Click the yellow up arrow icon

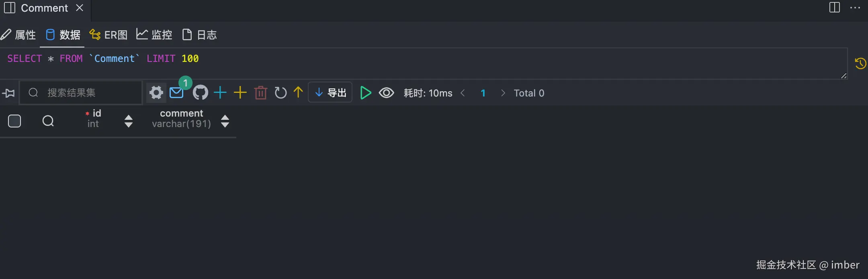coord(298,93)
